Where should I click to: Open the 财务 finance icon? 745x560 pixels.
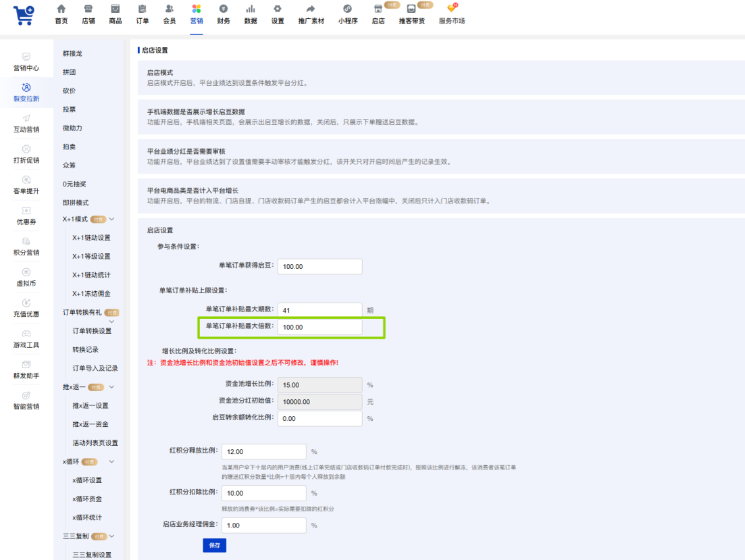tap(224, 9)
